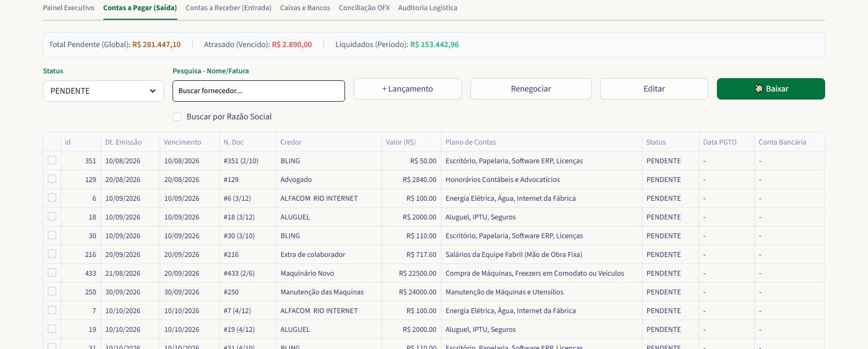Image resolution: width=868 pixels, height=349 pixels.
Task: Click the Renegociar button
Action: coord(531,89)
